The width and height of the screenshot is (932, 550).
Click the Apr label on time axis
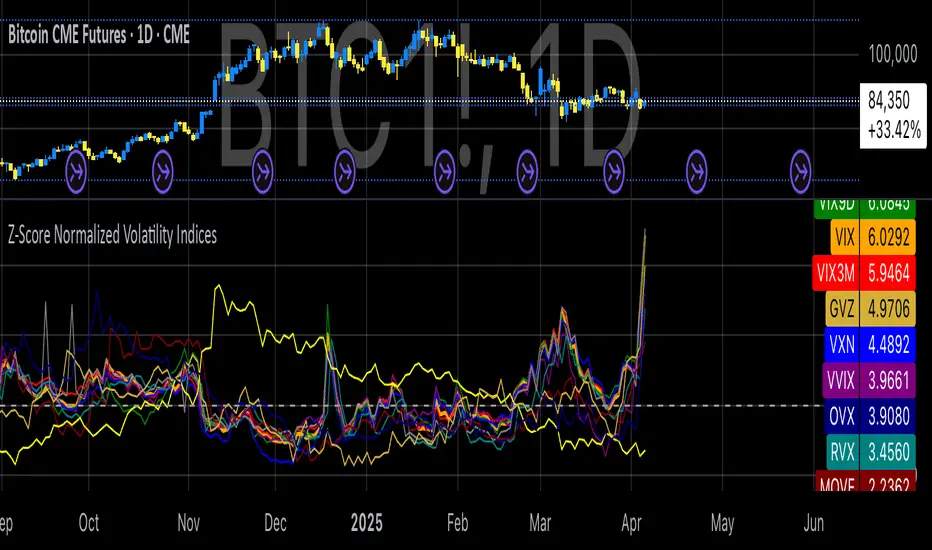[631, 523]
